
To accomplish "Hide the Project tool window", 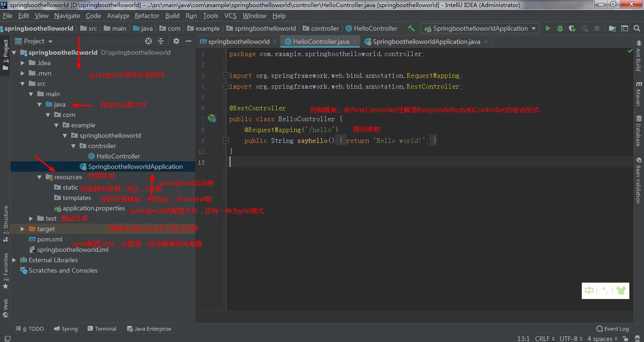I will [x=188, y=41].
